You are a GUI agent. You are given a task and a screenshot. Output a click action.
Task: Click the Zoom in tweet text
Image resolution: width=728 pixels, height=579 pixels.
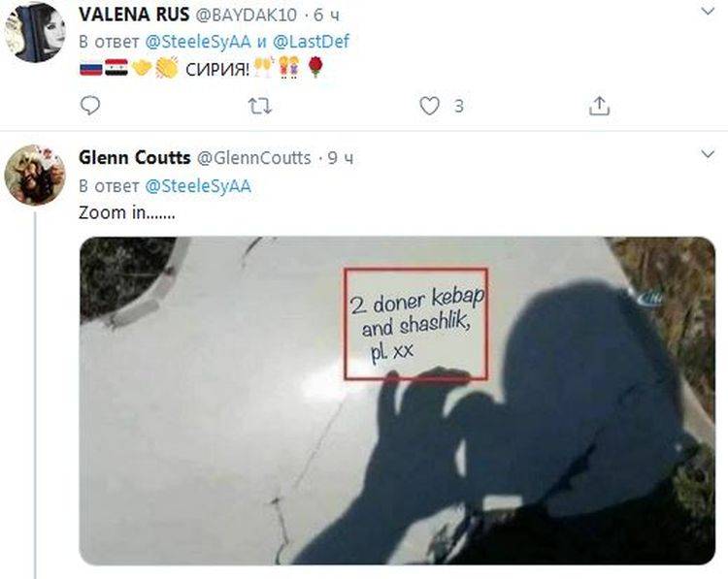pos(127,213)
